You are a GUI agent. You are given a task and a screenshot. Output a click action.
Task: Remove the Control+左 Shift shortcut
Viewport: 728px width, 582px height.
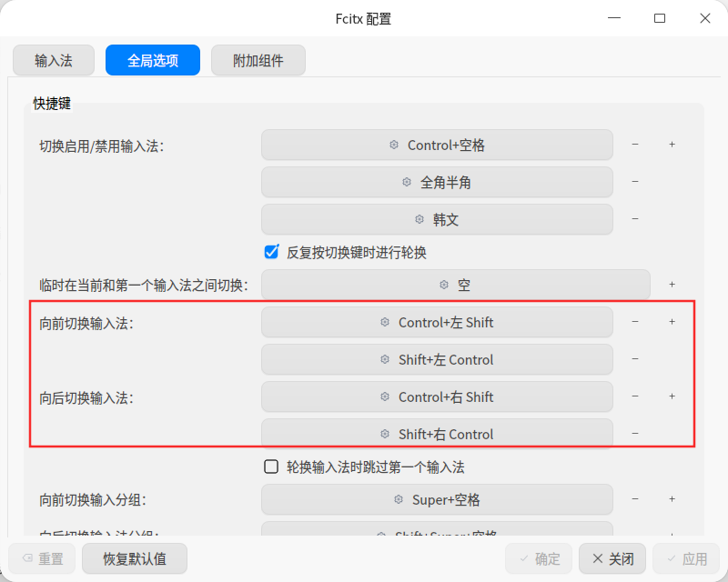click(x=634, y=322)
